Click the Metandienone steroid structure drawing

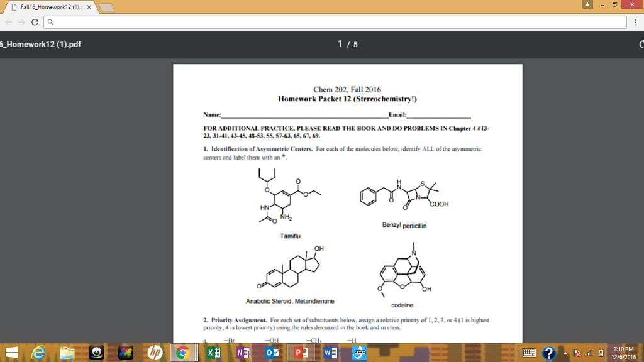pyautogui.click(x=291, y=268)
